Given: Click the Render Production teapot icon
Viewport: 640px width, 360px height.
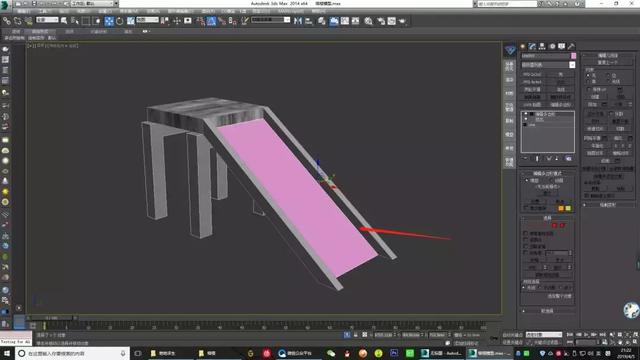Looking at the screenshot, I should (x=402, y=21).
